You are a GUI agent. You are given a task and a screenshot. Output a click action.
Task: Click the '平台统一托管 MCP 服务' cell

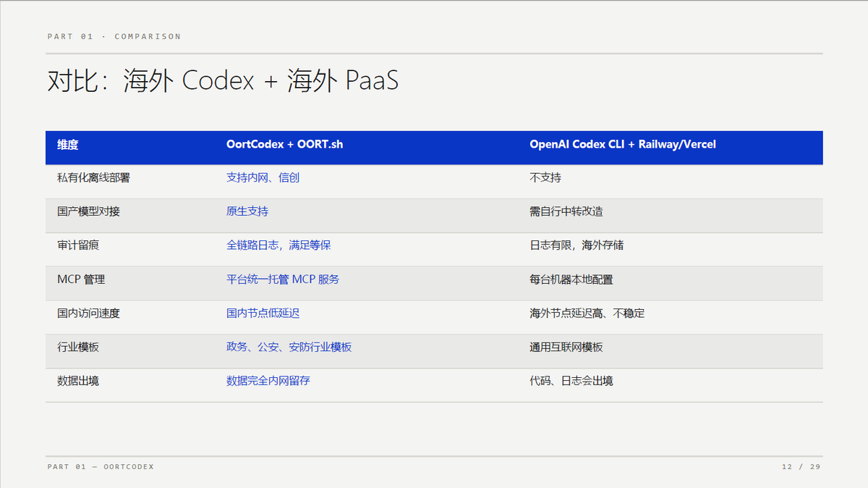click(x=283, y=279)
